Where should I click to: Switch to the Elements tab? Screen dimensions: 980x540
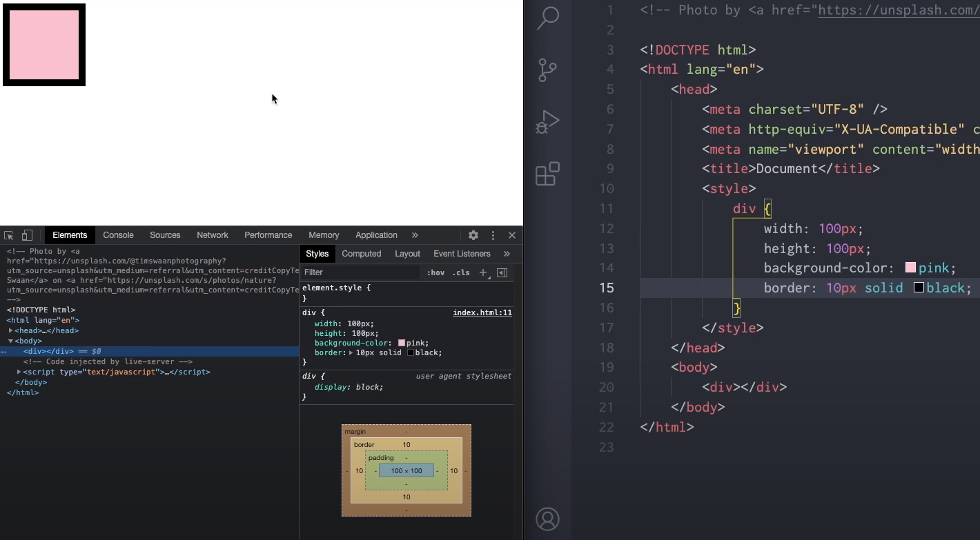coord(70,235)
